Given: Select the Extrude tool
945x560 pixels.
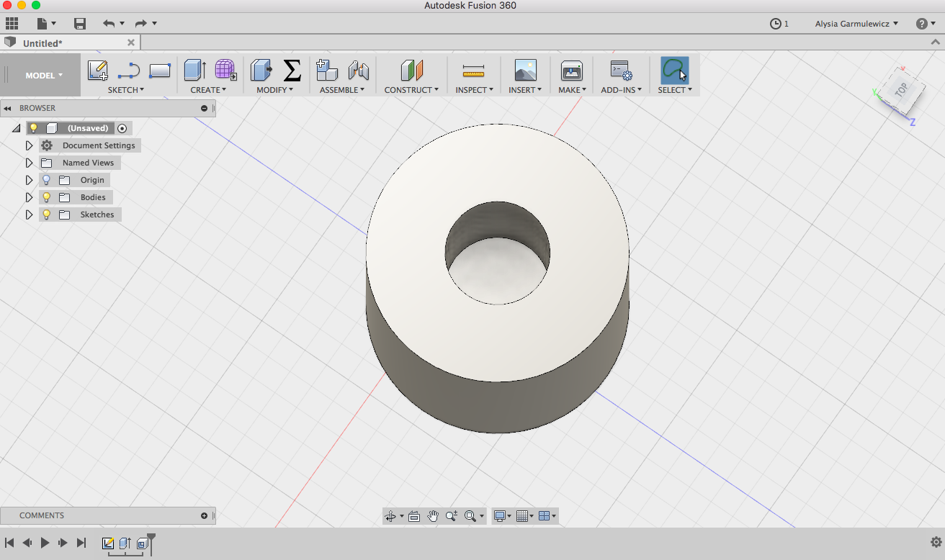Looking at the screenshot, I should (x=195, y=70).
